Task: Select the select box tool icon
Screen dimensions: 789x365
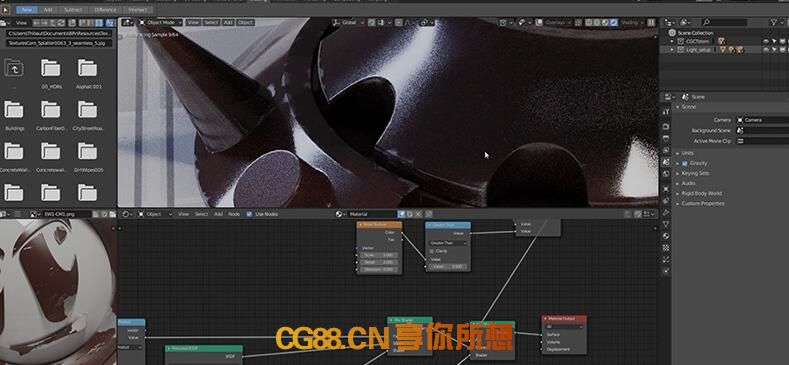Action: (x=6, y=10)
